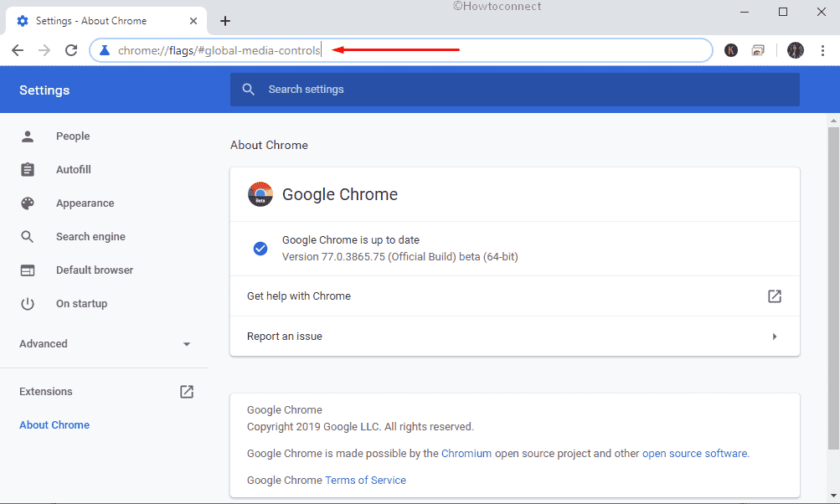Viewport: 840px width, 504px height.
Task: Click the On startup power icon
Action: coord(28,304)
